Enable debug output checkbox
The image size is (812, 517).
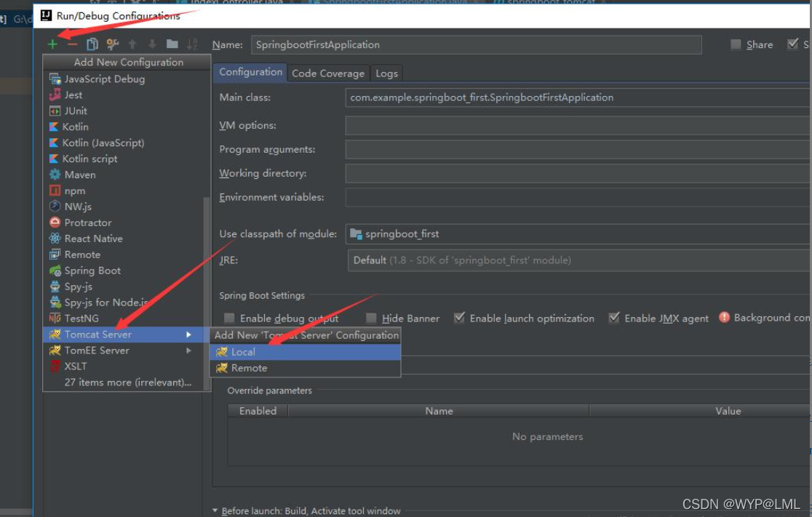(x=229, y=318)
